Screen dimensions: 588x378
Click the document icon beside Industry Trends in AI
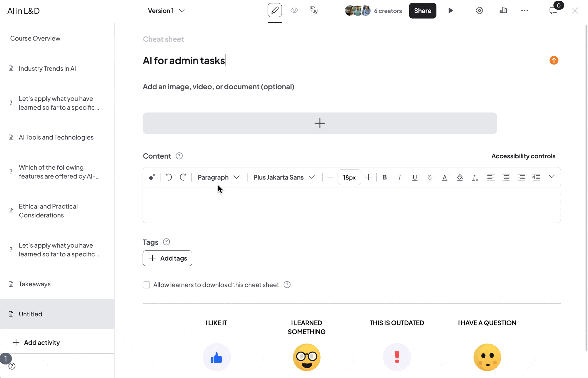[x=11, y=68]
